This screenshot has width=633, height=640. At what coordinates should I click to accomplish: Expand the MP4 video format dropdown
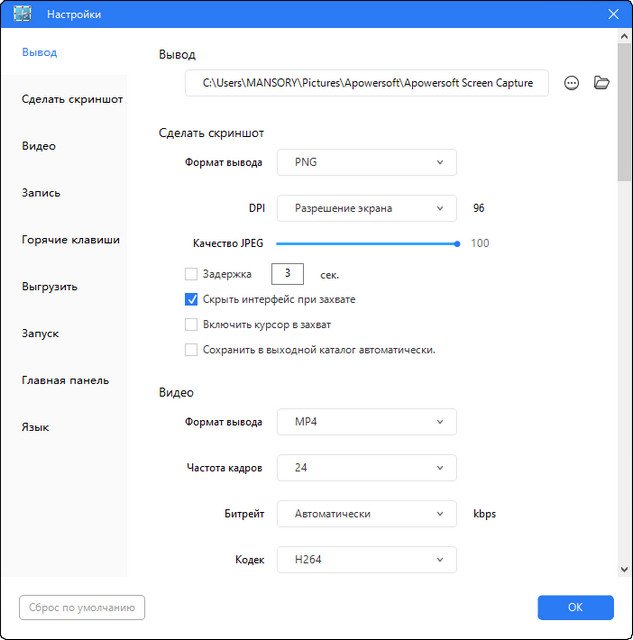click(366, 422)
